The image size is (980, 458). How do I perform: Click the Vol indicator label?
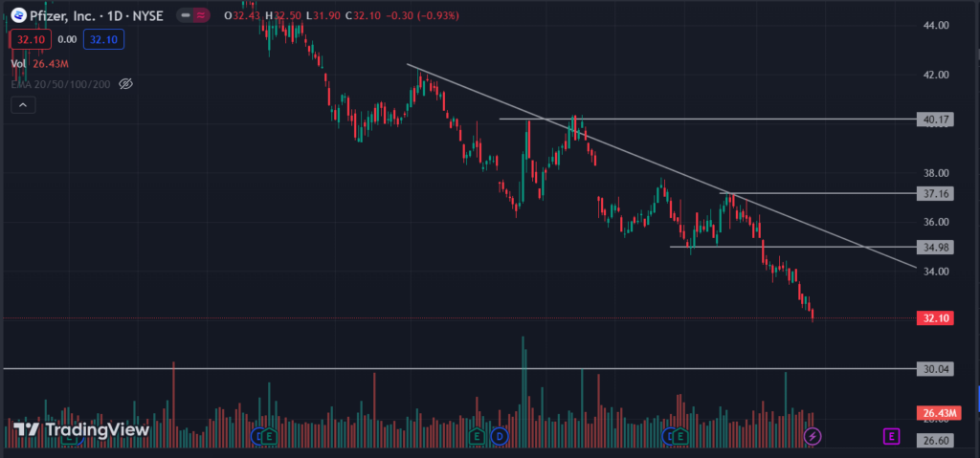coord(18,64)
